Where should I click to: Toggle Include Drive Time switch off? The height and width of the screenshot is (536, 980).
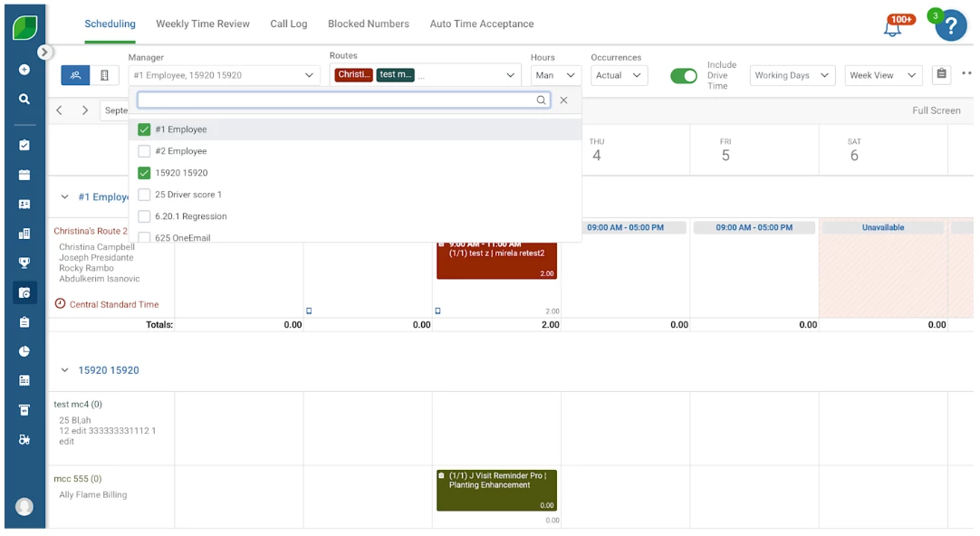click(683, 75)
